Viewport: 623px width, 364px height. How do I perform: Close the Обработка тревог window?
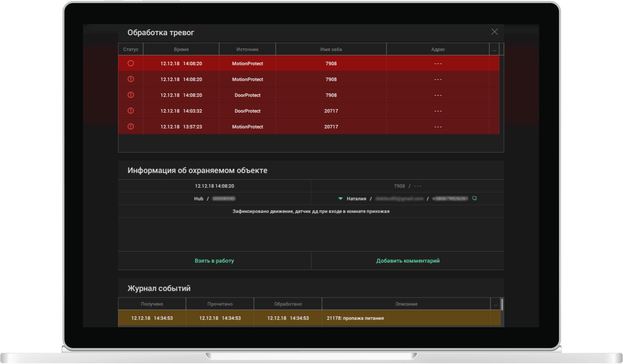tap(494, 32)
